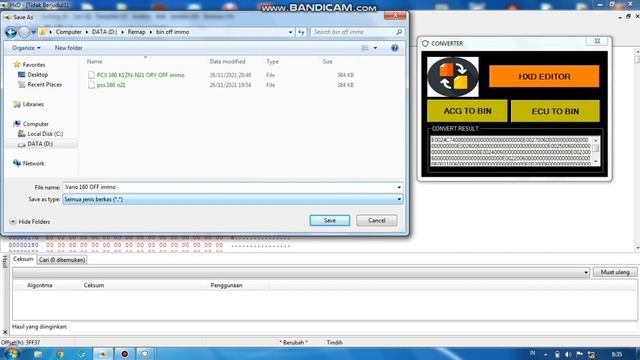Sort by the Size column header

[x=327, y=62]
